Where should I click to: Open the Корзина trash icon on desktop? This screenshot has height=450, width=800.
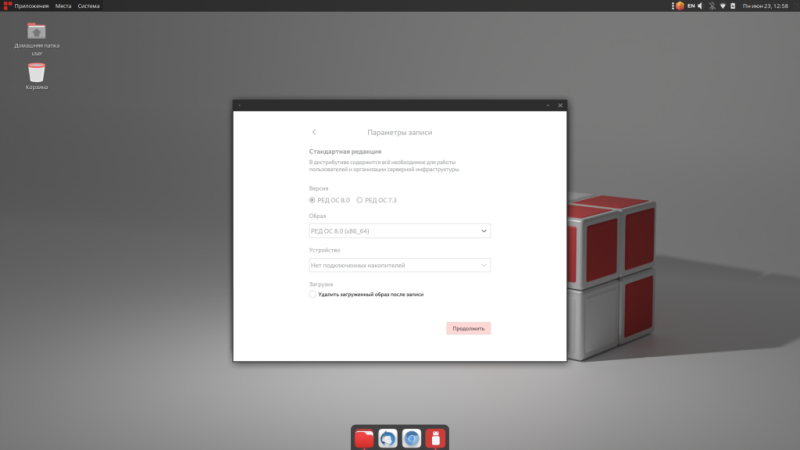click(36, 73)
